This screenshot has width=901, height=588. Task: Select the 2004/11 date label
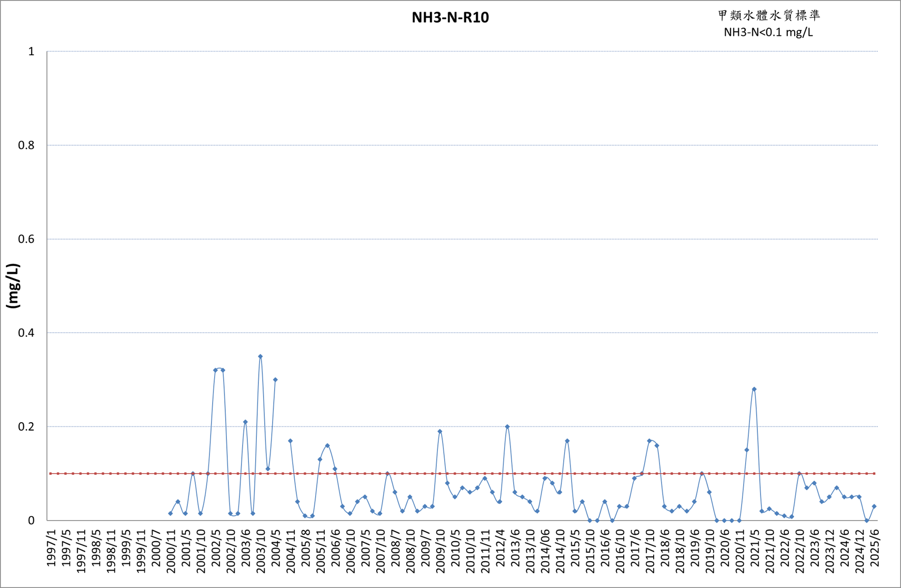pos(291,552)
